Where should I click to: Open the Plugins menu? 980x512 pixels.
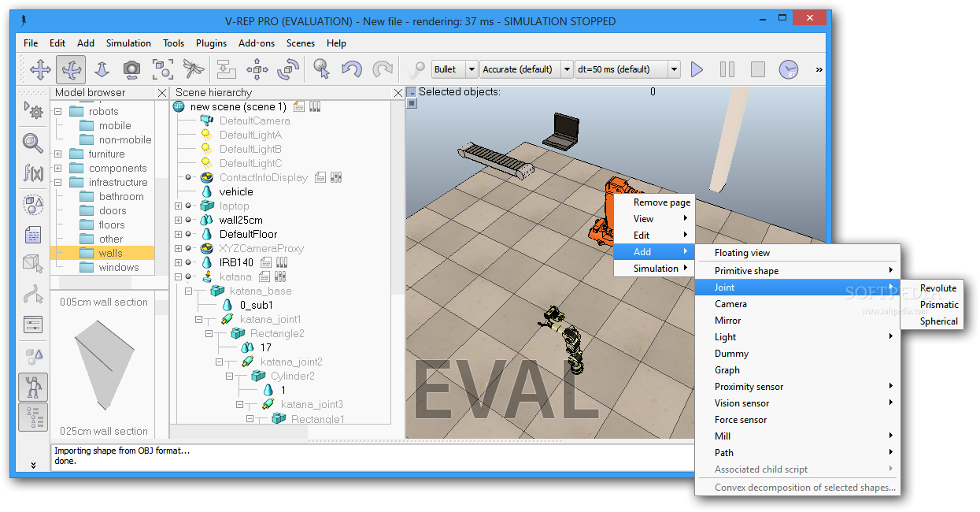coord(211,43)
